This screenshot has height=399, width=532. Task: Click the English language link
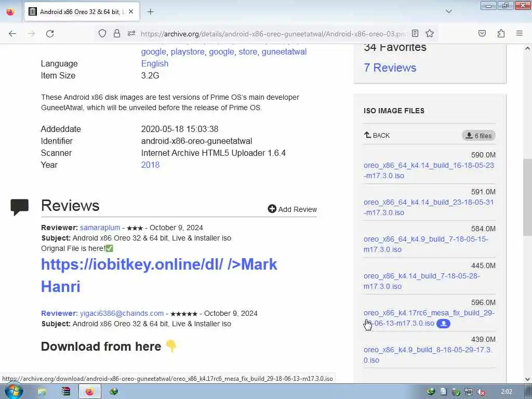pyautogui.click(x=155, y=63)
